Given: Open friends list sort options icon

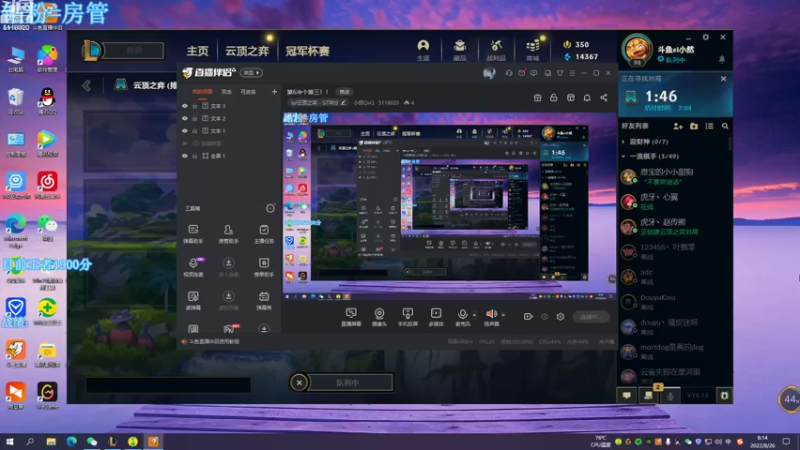Looking at the screenshot, I should pyautogui.click(x=709, y=126).
